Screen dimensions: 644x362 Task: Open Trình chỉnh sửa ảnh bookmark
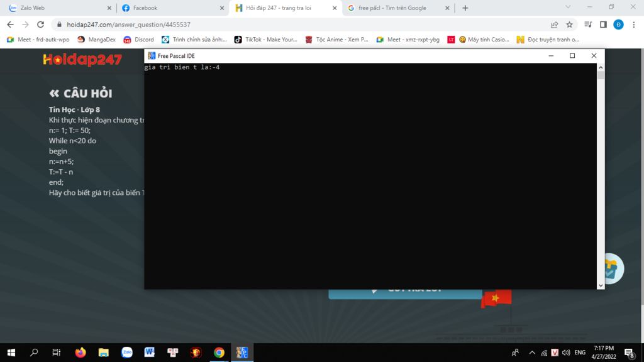coord(194,40)
